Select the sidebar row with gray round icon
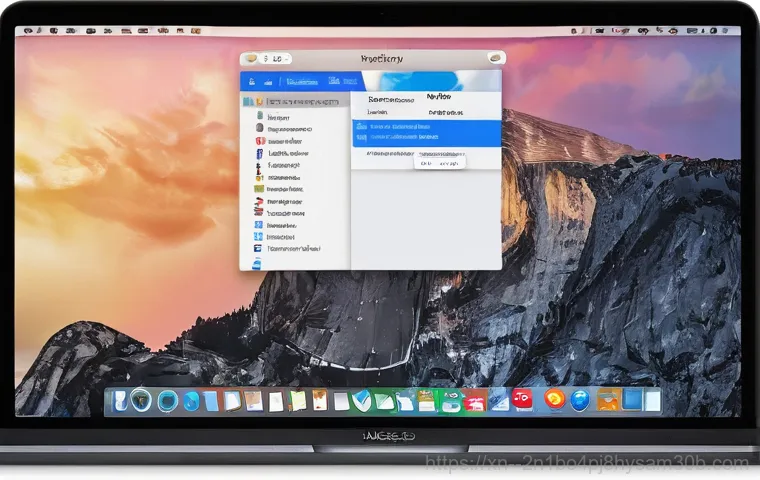Image resolution: width=760 pixels, height=480 pixels. click(295, 129)
